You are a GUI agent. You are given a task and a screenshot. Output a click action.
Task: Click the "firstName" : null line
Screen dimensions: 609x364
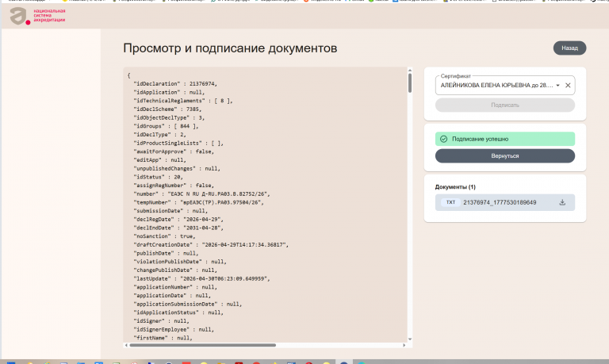coord(163,338)
